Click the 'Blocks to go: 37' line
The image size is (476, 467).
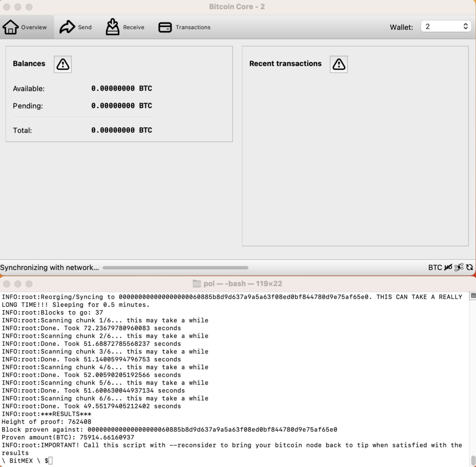tap(52, 313)
